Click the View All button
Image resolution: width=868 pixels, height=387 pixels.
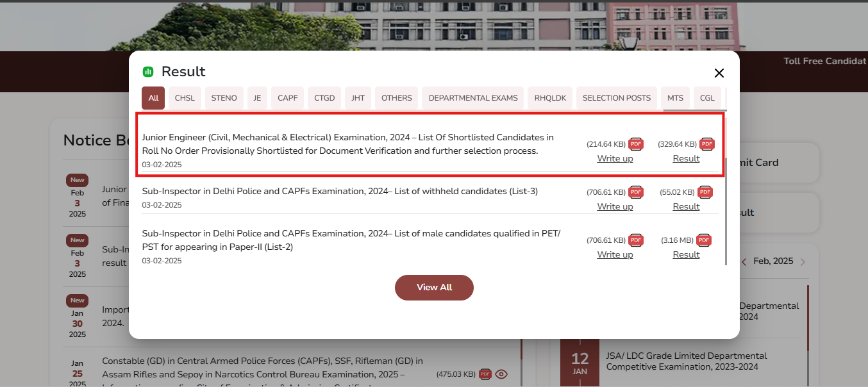coord(434,287)
